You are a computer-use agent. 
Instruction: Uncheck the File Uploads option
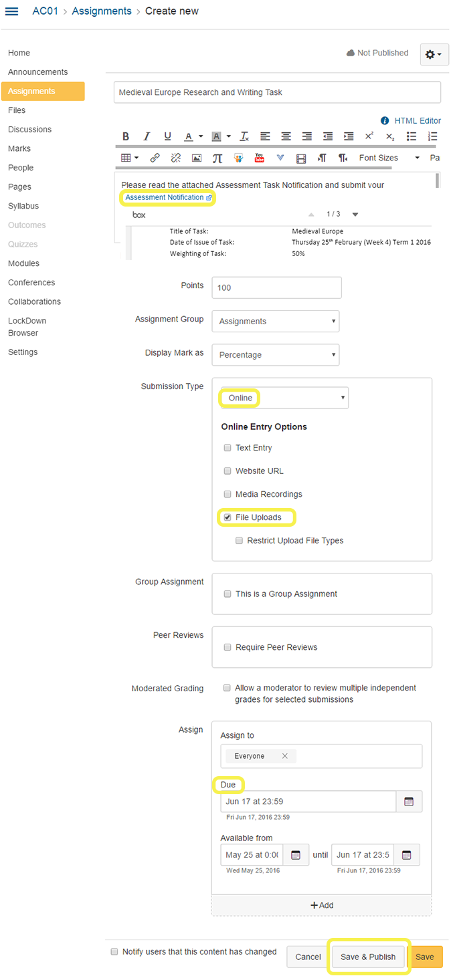[227, 517]
